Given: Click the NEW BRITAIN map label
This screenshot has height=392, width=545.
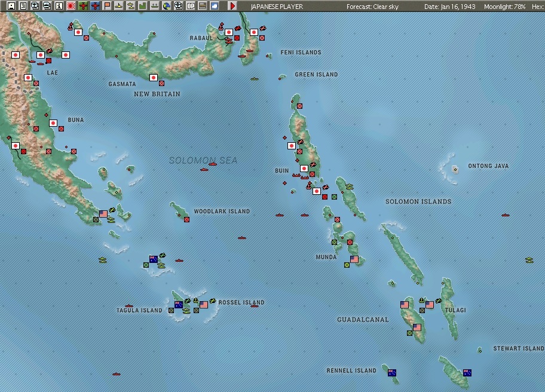Looking at the screenshot, I should click(157, 94).
